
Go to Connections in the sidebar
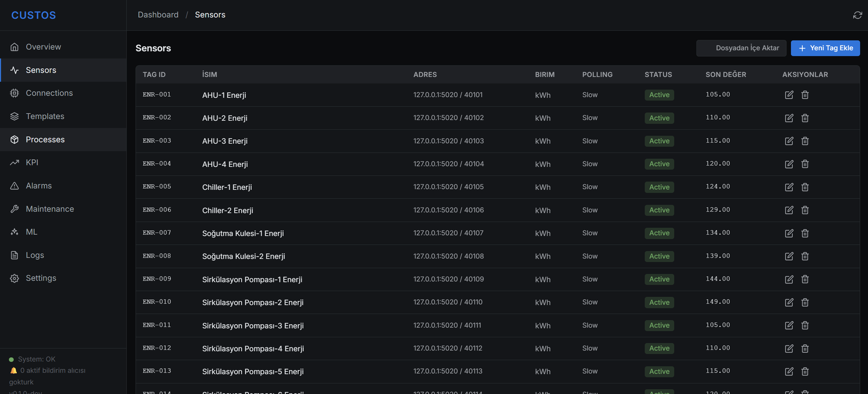click(x=63, y=93)
